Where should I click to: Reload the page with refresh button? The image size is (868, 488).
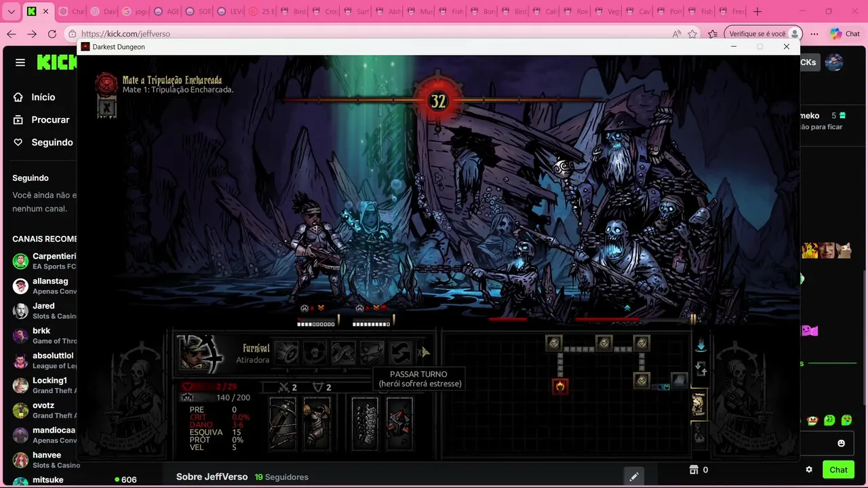52,34
